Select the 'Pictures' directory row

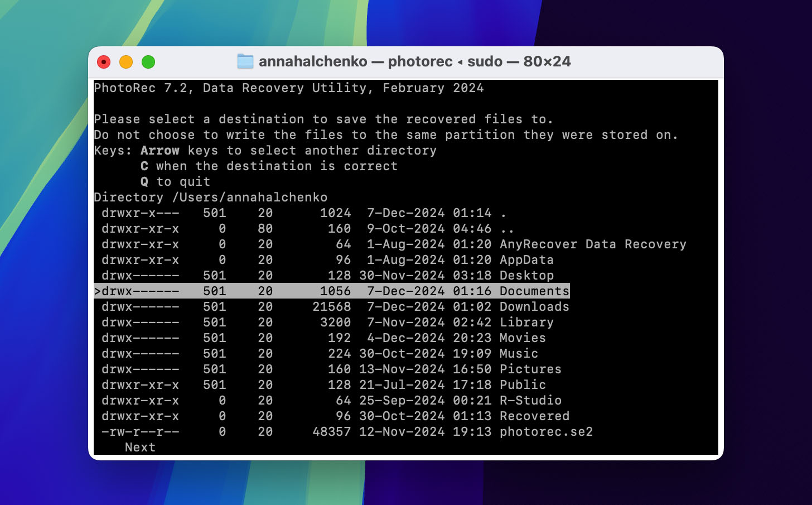[331, 369]
